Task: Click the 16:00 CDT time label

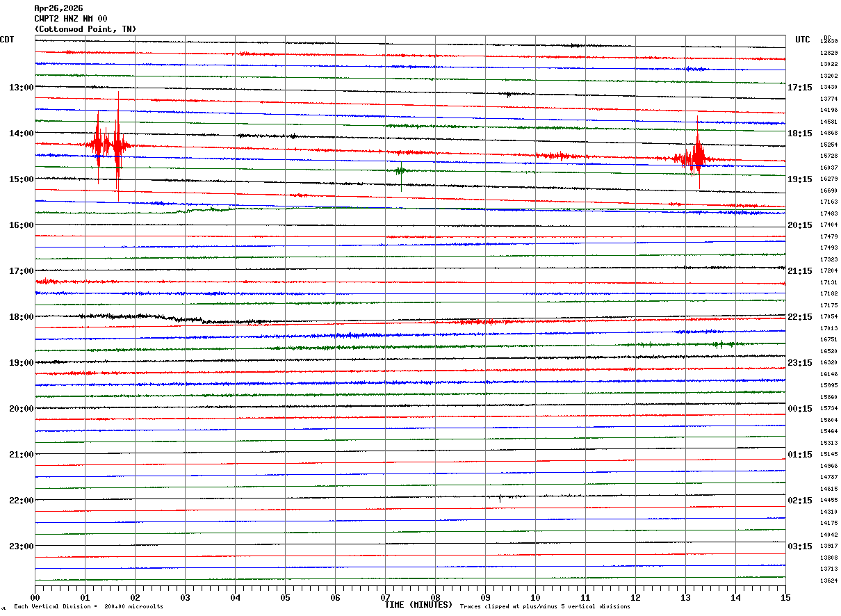Action: tap(21, 225)
